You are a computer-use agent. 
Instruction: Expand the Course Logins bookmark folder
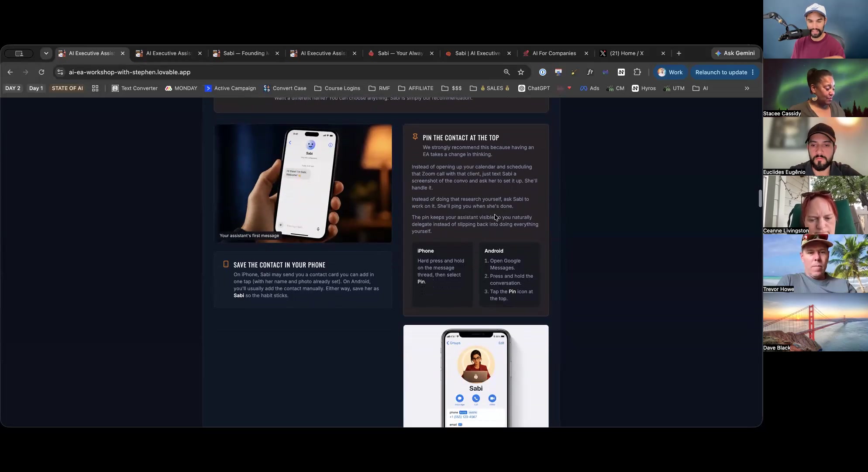point(338,88)
